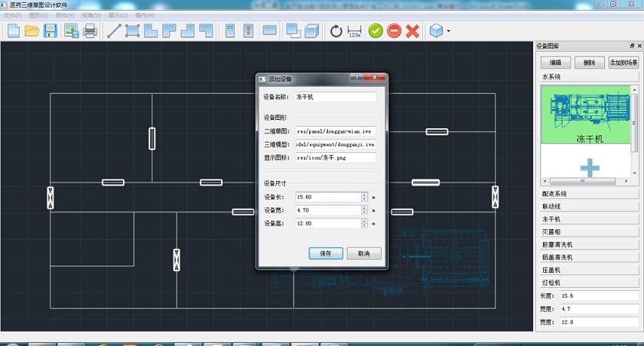Expand the 灭菌柜 category
Viewport: 644px width, 346px height.
589,231
